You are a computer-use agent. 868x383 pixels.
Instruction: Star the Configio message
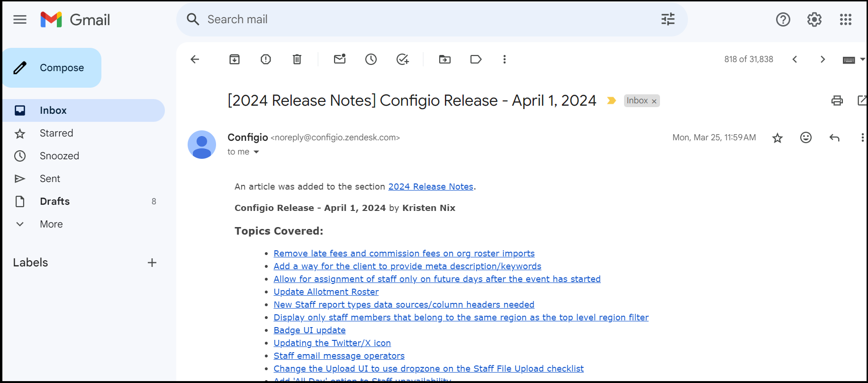click(x=778, y=138)
